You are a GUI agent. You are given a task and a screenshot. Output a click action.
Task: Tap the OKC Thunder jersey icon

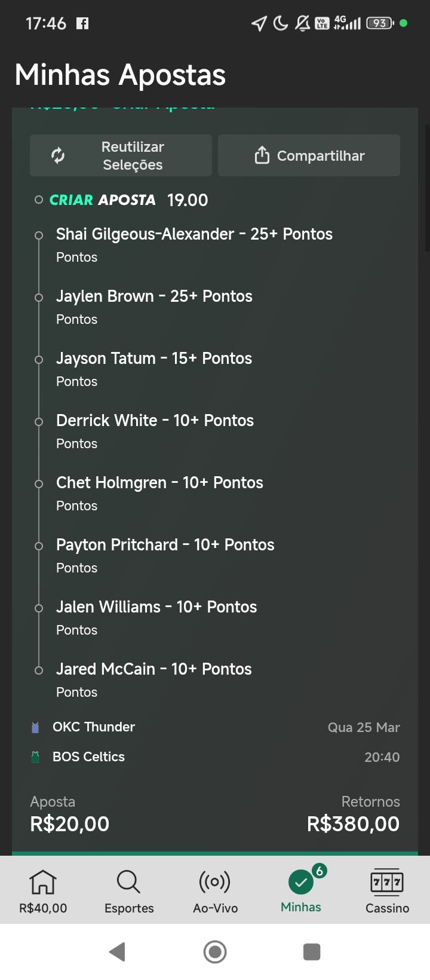click(35, 727)
